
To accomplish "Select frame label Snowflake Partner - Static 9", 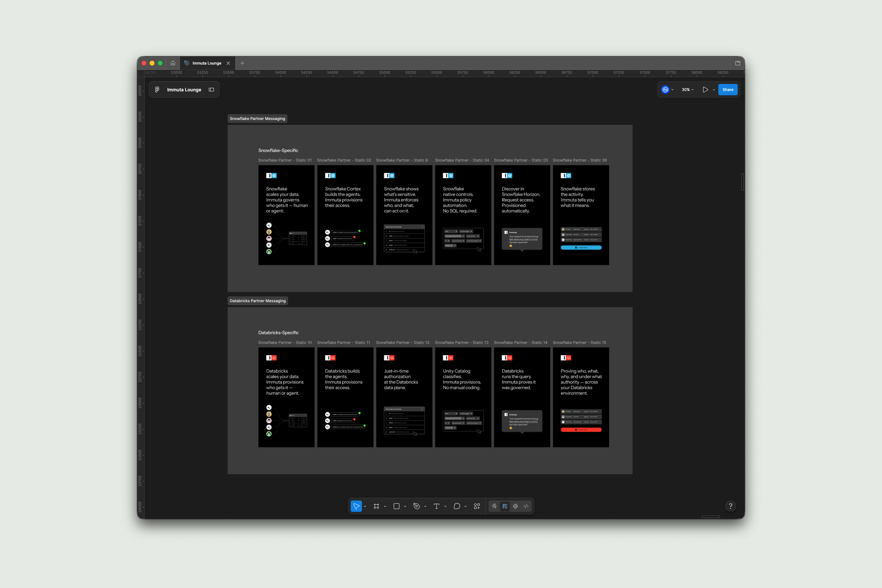I will coord(402,160).
